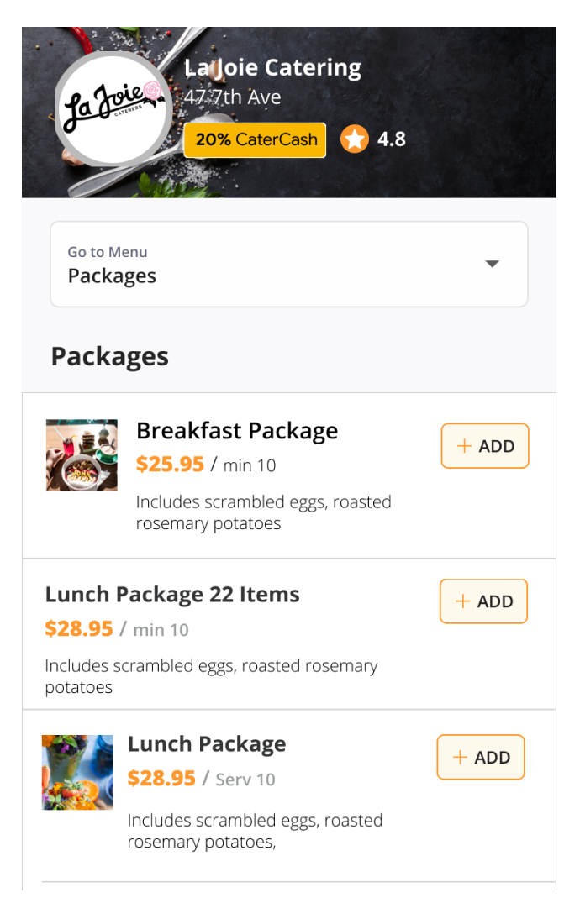Add the Lunch Package serving 10

coord(480,757)
